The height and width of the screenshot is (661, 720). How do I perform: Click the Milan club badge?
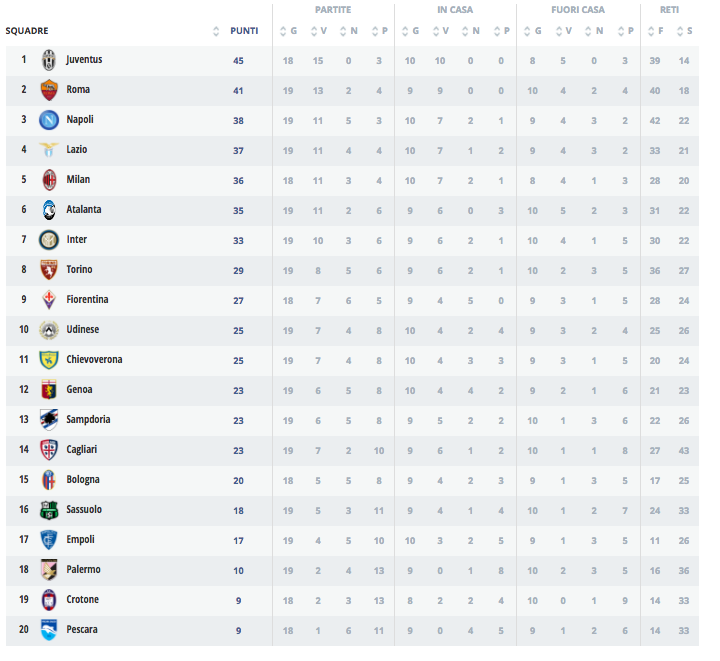[x=48, y=180]
